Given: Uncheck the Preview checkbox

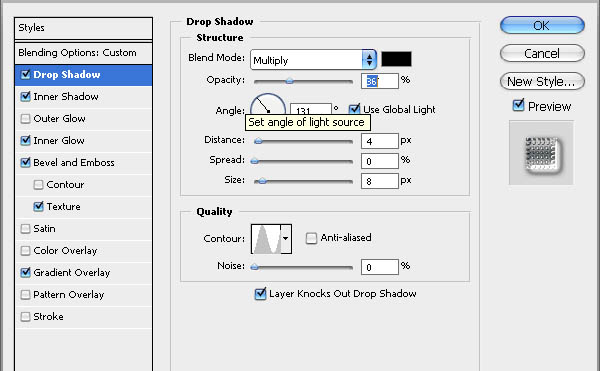Looking at the screenshot, I should [518, 105].
